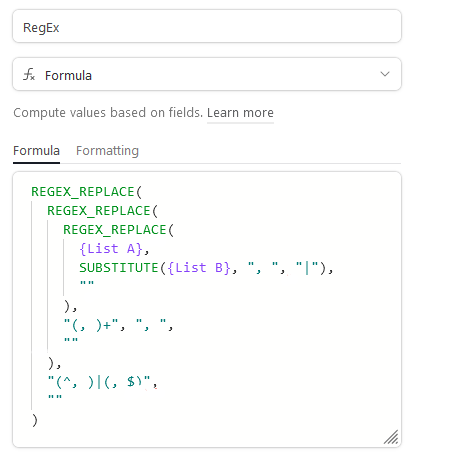This screenshot has width=453, height=457.
Task: Click the outermost REGEX_REPLACE on first line
Action: [x=83, y=192]
